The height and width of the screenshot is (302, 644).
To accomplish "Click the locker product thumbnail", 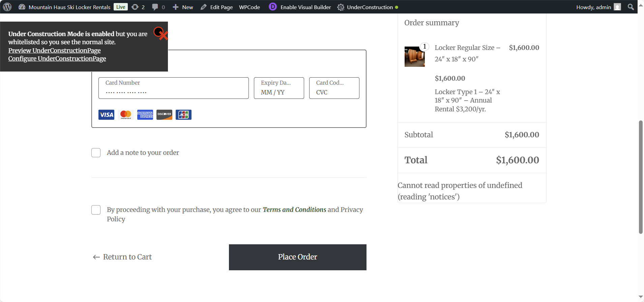I will 415,57.
